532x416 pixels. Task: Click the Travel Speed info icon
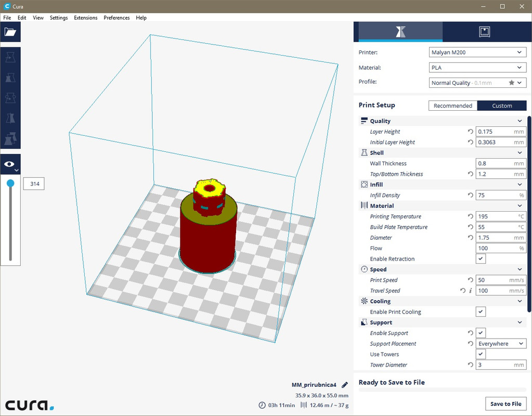tap(471, 291)
